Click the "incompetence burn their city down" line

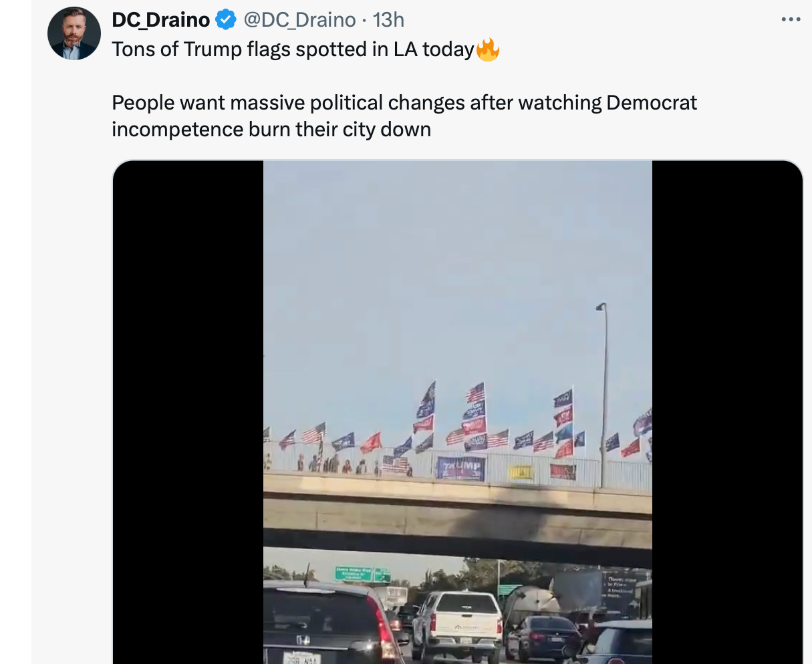click(x=271, y=129)
